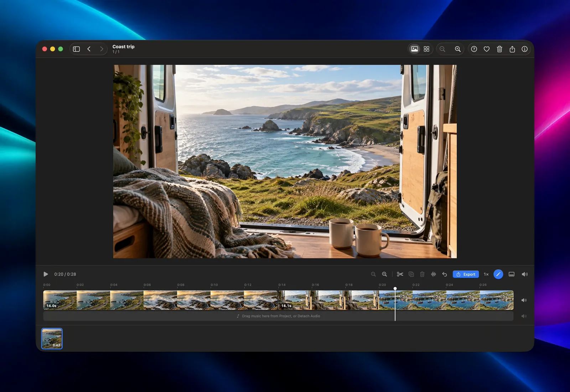Select the 14.1s clip on timeline

tap(396, 300)
